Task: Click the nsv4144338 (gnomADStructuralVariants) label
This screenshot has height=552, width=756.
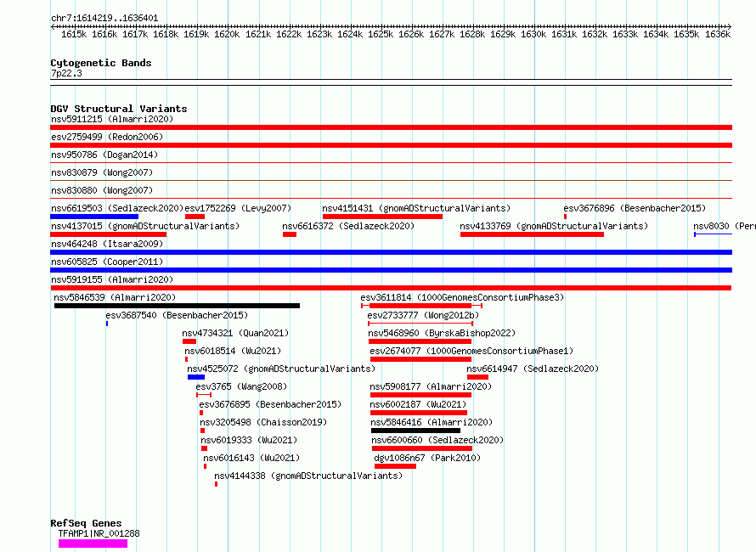Action: [308, 476]
